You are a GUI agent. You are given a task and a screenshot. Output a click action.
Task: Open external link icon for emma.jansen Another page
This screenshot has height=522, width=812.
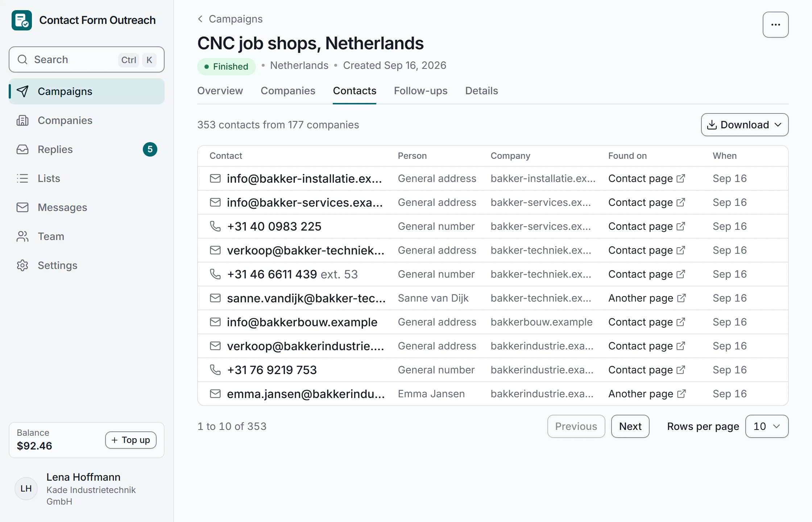(681, 394)
